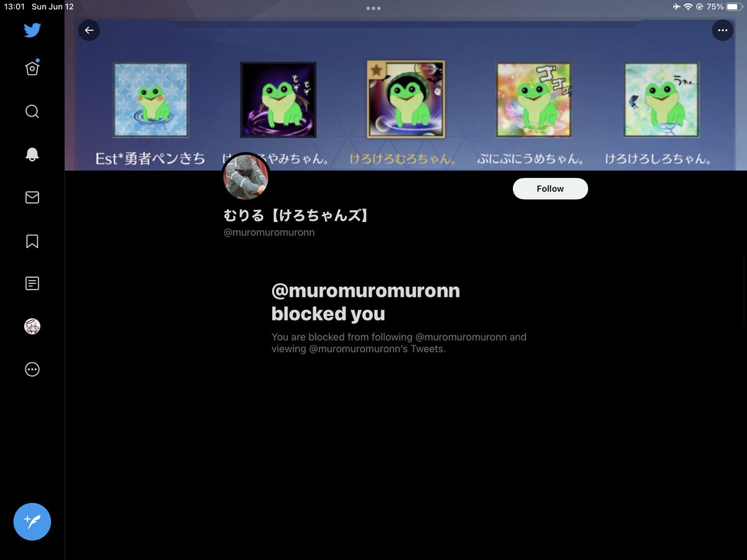
Task: Open the Bookmarks icon
Action: (x=32, y=241)
